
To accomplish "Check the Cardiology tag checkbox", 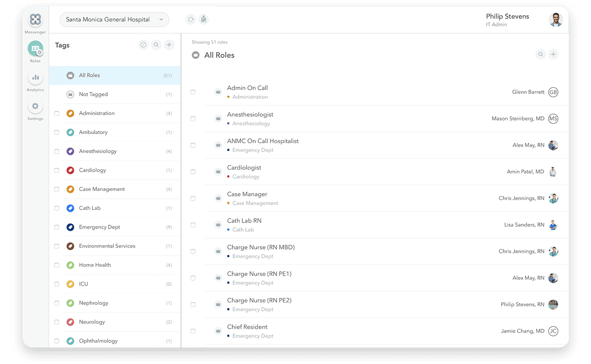I will [x=57, y=170].
